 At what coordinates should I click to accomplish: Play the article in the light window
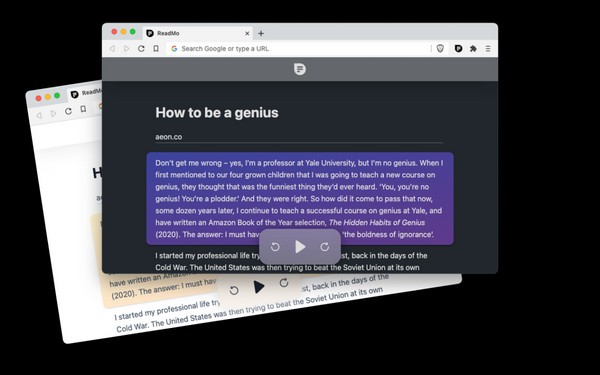pos(259,287)
